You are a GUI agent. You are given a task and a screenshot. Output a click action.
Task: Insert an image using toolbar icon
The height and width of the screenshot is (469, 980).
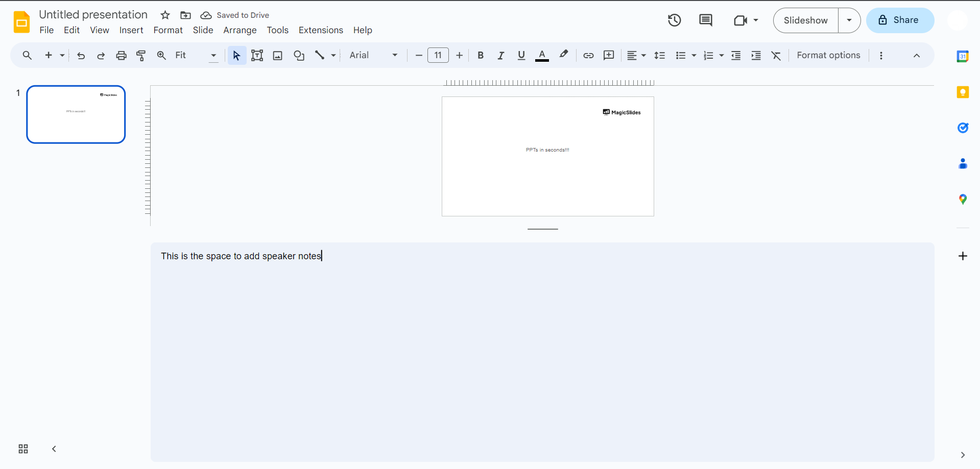point(278,56)
